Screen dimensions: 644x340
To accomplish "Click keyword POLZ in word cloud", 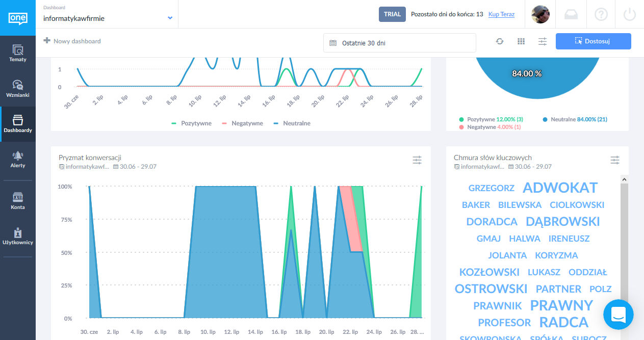I will tap(600, 289).
